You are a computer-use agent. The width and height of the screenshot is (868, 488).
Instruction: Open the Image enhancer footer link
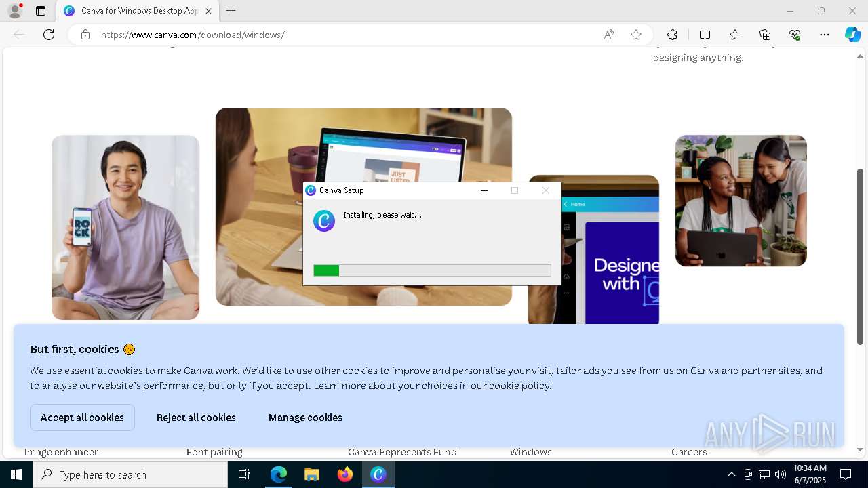click(61, 452)
